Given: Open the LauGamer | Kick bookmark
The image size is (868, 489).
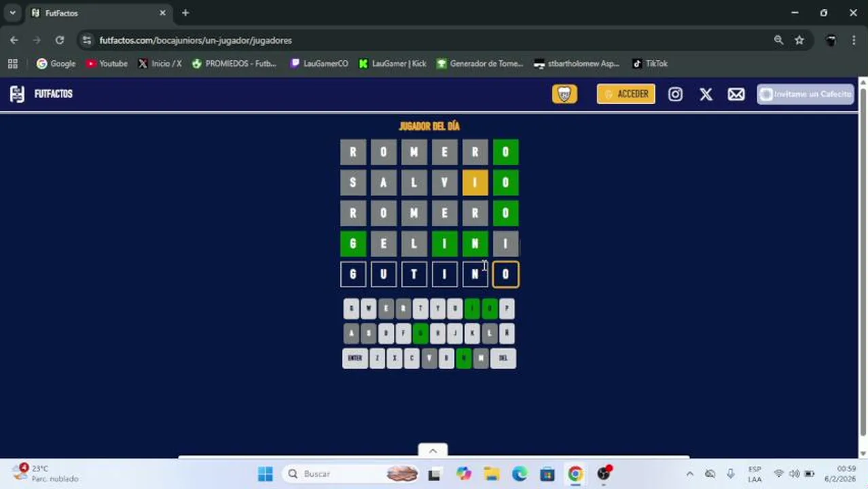Looking at the screenshot, I should [x=393, y=63].
